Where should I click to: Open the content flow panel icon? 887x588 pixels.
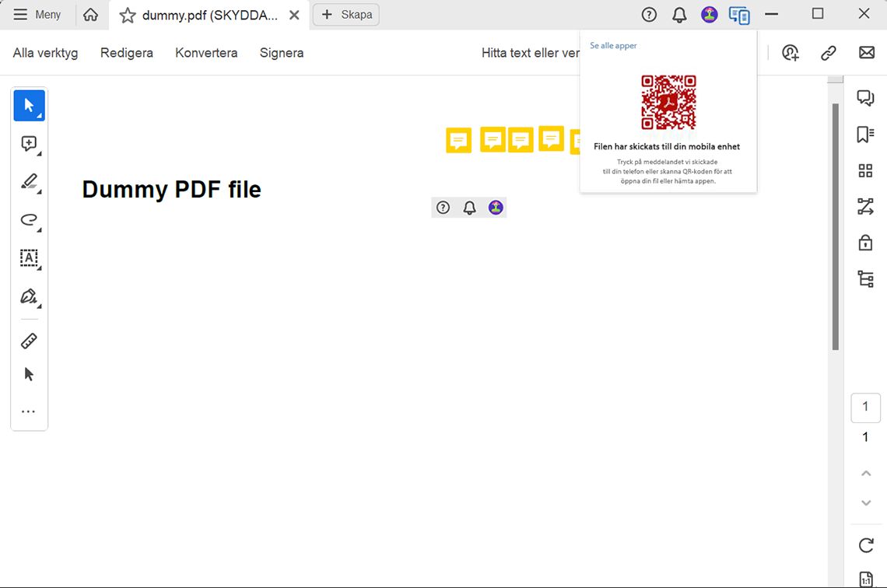click(865, 206)
